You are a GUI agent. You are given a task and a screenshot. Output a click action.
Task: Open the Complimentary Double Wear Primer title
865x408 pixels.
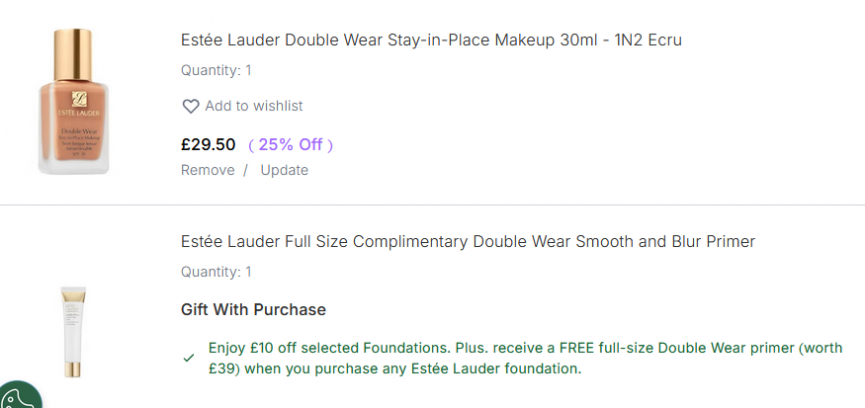pos(468,241)
